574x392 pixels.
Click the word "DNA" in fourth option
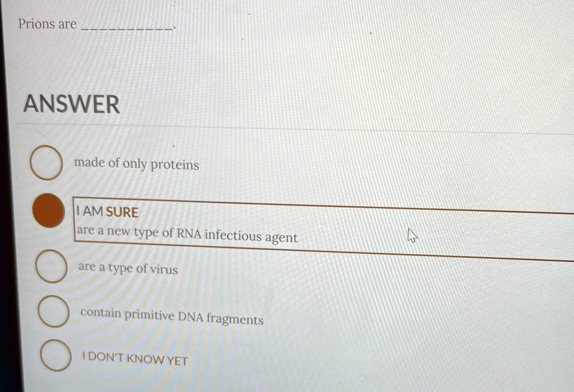click(191, 316)
